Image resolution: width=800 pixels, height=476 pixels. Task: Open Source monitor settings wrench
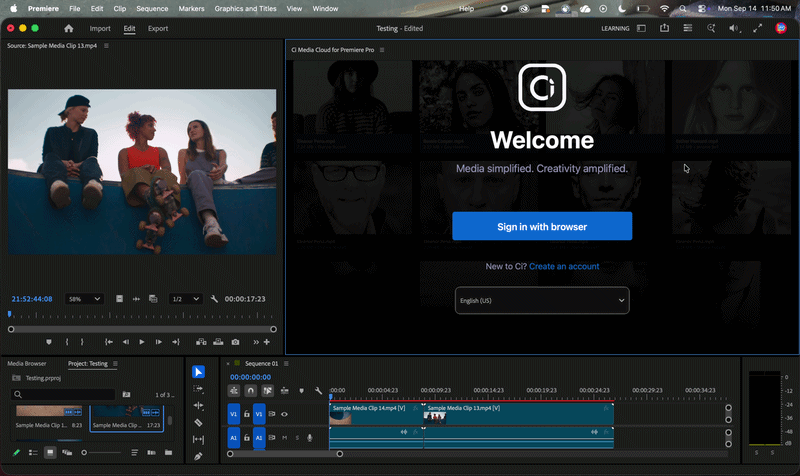pyautogui.click(x=214, y=299)
